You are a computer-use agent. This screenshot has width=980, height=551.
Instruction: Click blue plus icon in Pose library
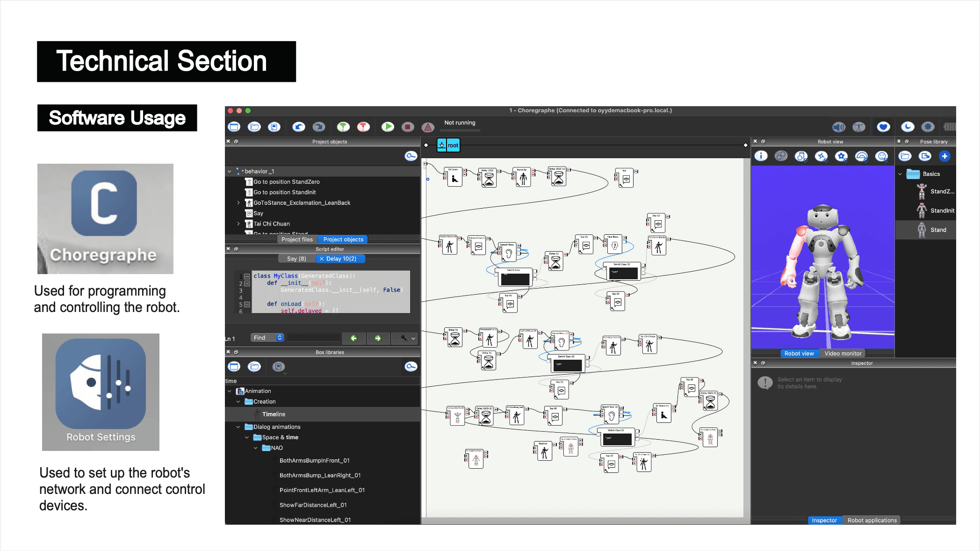(944, 156)
